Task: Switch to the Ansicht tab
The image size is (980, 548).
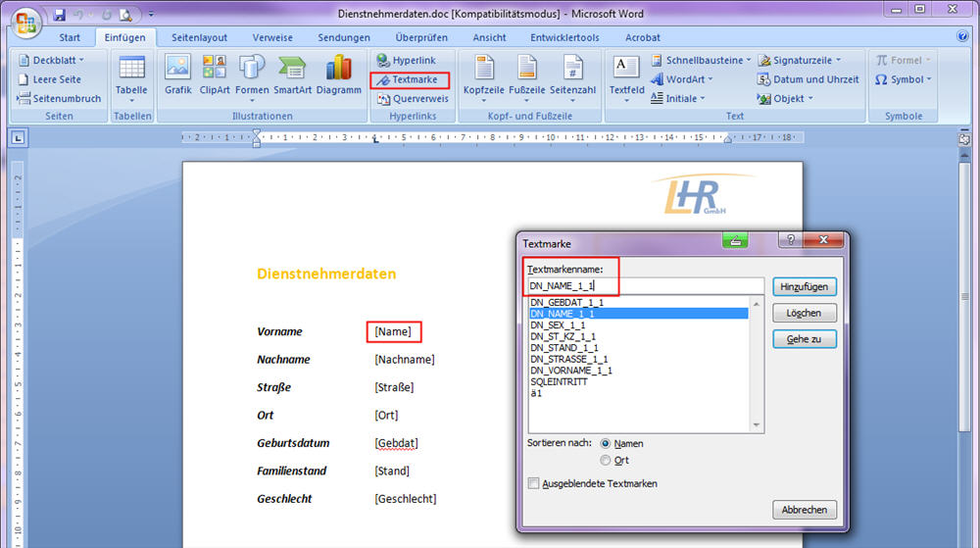Action: point(489,37)
